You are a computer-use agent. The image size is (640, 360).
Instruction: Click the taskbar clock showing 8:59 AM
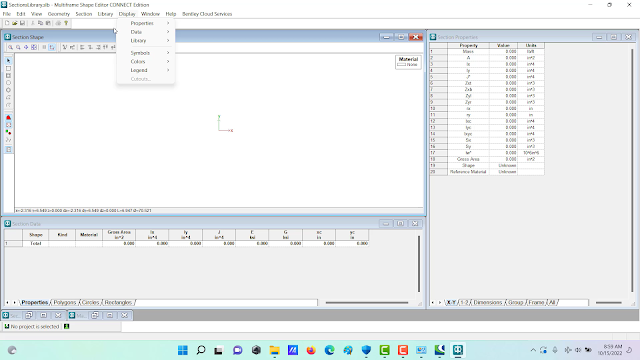610,350
